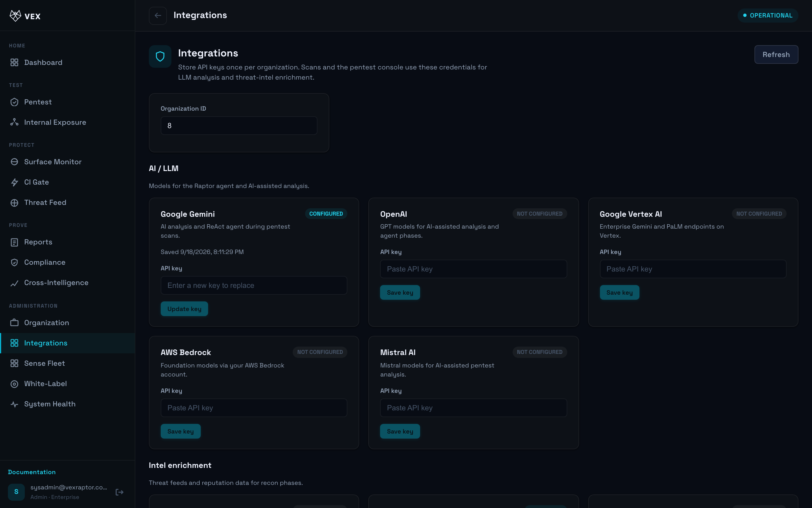
Task: Open Compliance section
Action: [x=67, y=262]
